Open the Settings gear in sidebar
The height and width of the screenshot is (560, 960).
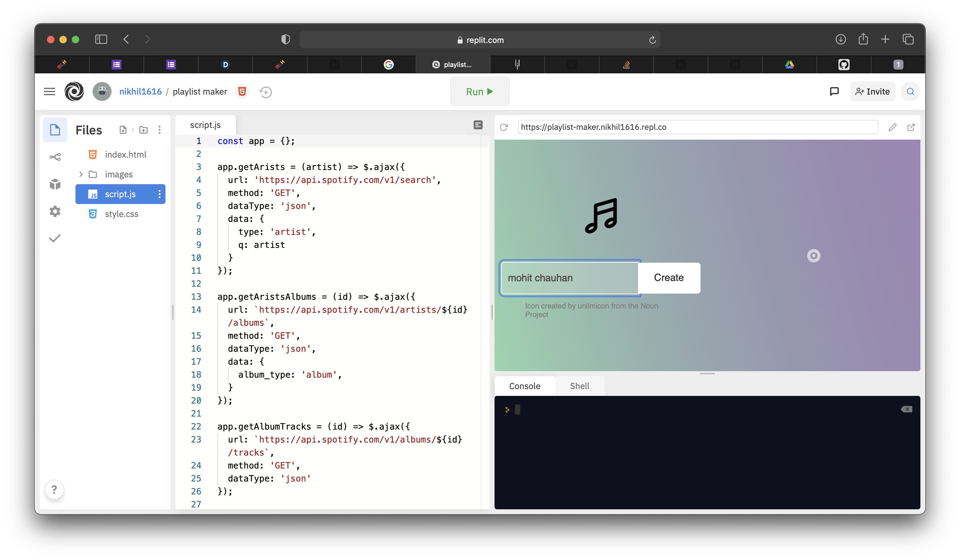pos(55,211)
